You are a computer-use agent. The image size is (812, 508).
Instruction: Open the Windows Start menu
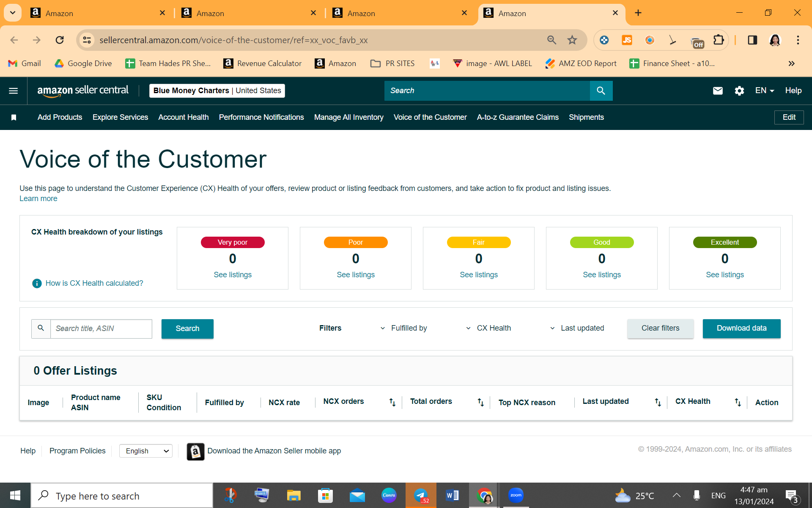(15, 495)
